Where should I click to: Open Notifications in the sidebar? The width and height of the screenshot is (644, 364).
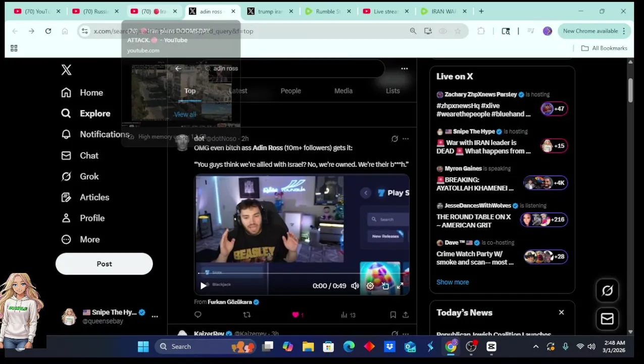pyautogui.click(x=95, y=134)
